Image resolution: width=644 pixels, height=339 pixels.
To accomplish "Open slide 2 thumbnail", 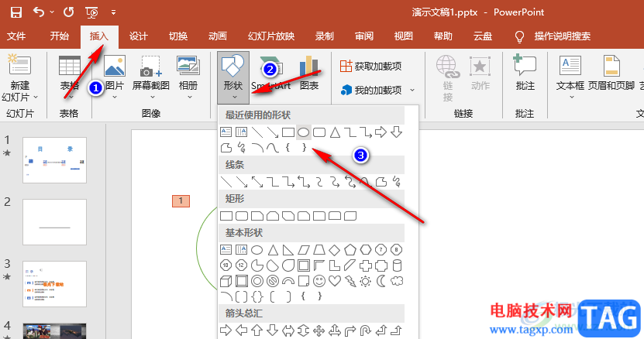I will point(54,222).
